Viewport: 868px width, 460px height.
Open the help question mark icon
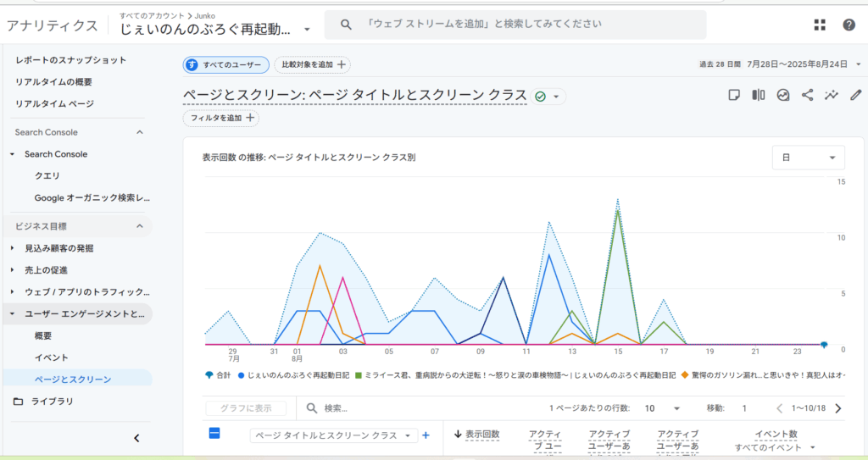coord(849,25)
